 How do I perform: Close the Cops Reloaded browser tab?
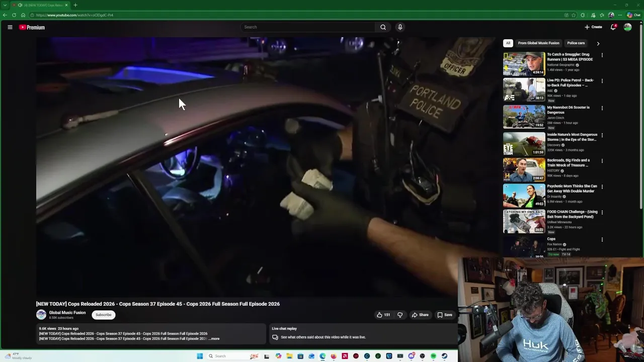click(x=66, y=5)
